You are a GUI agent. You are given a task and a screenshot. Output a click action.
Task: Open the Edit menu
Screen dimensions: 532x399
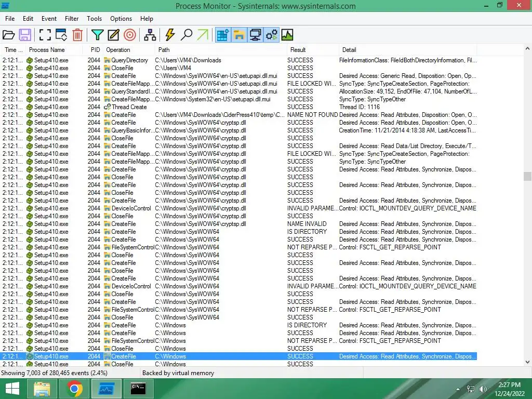[x=28, y=19]
